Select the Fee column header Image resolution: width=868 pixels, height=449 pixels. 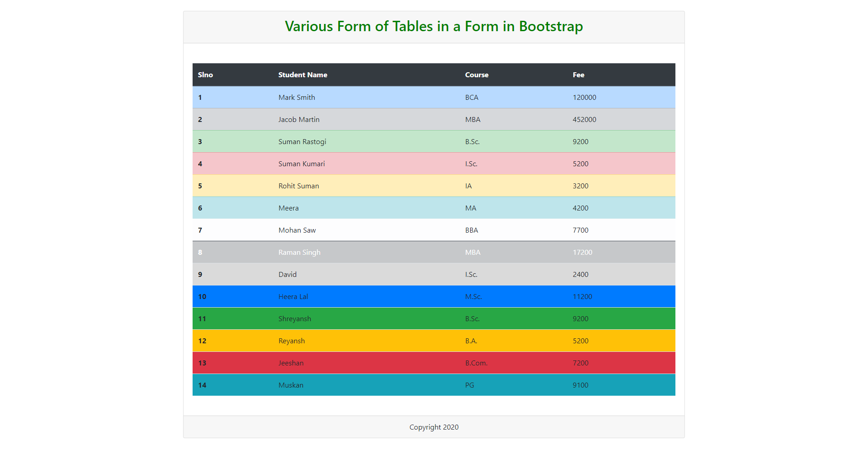[579, 75]
